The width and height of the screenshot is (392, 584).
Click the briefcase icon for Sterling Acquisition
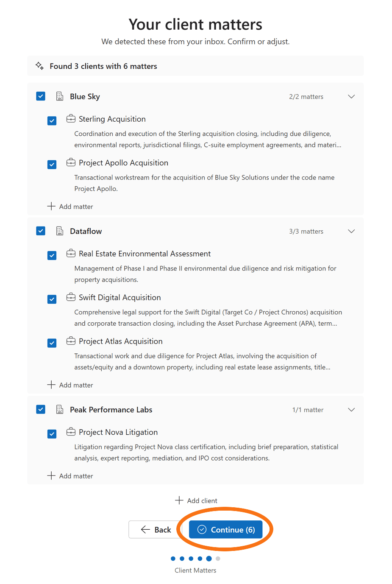tap(71, 119)
